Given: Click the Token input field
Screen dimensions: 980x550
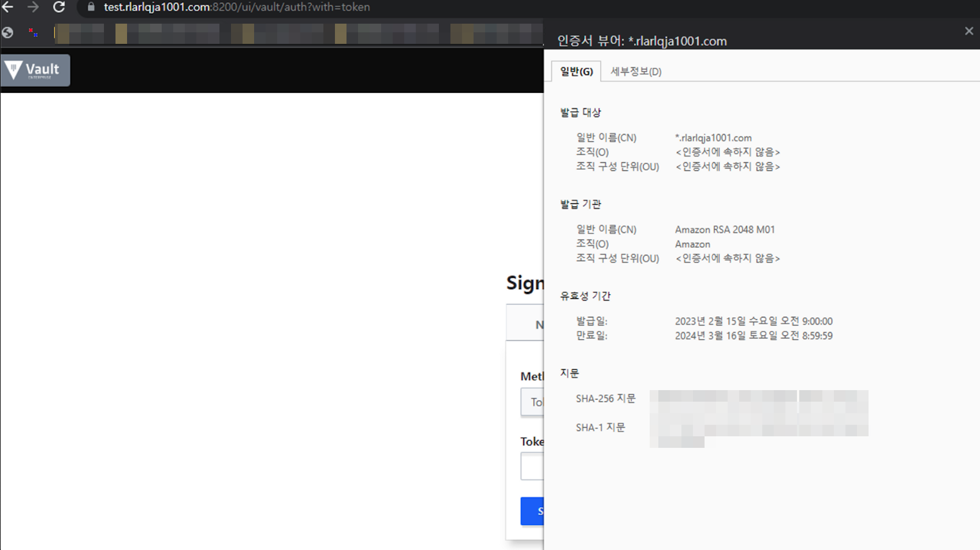Looking at the screenshot, I should (532, 466).
